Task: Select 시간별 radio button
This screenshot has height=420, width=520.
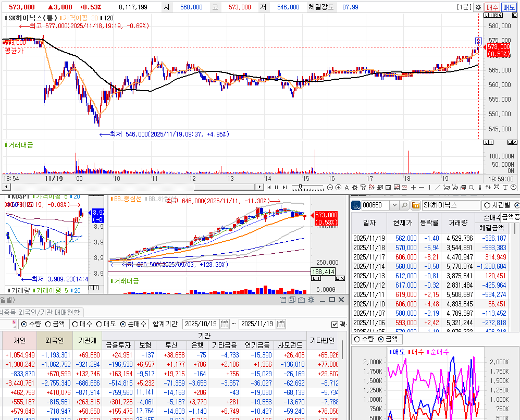Action: coord(497,205)
